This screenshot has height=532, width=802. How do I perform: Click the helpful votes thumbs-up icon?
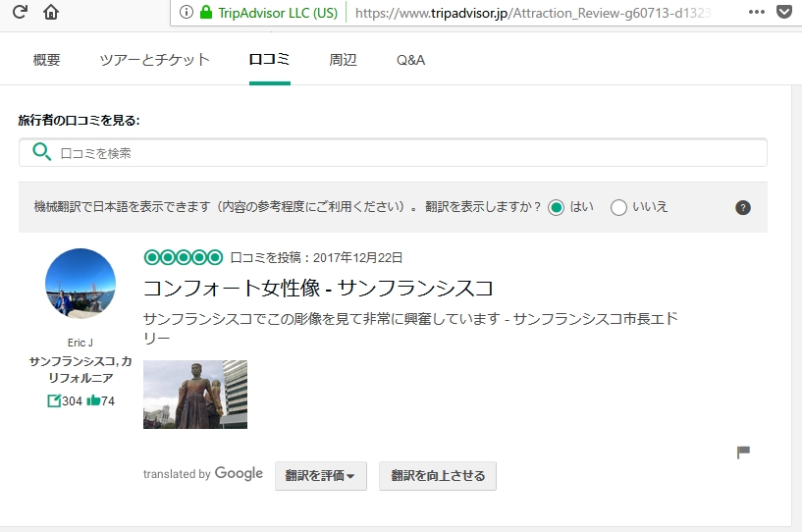[x=93, y=400]
